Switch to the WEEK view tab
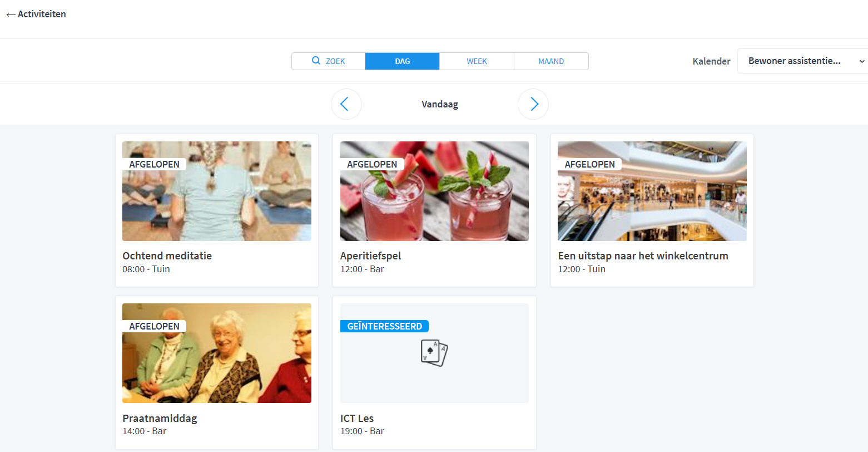868x452 pixels. click(477, 61)
